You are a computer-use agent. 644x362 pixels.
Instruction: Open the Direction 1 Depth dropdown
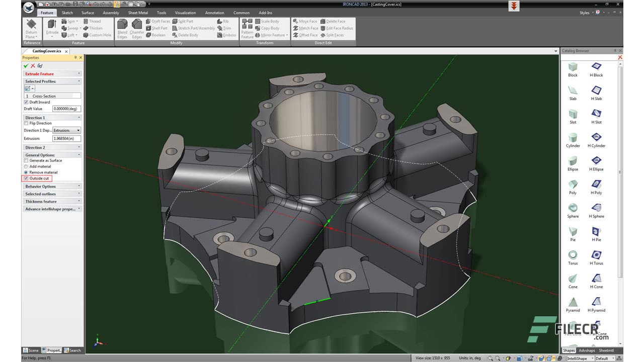[78, 130]
